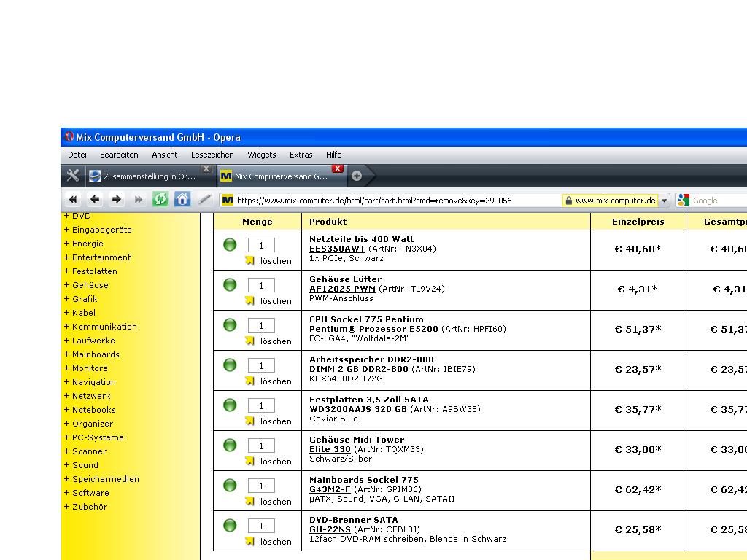Viewport: 747px width, 560px height.
Task: Open the Pentium Prozessor E5200 link
Action: pyautogui.click(x=373, y=329)
